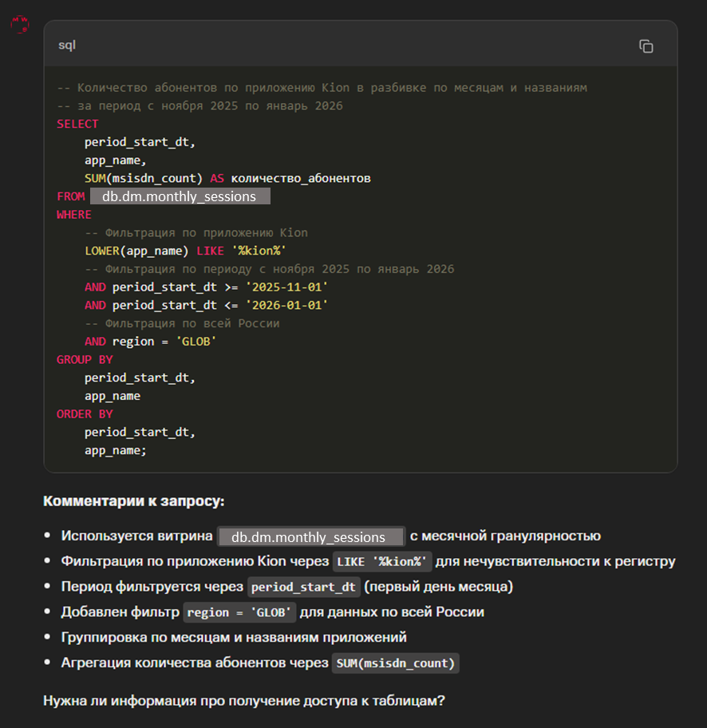The width and height of the screenshot is (707, 728).
Task: Click the first comment line about Kion
Action: click(322, 88)
